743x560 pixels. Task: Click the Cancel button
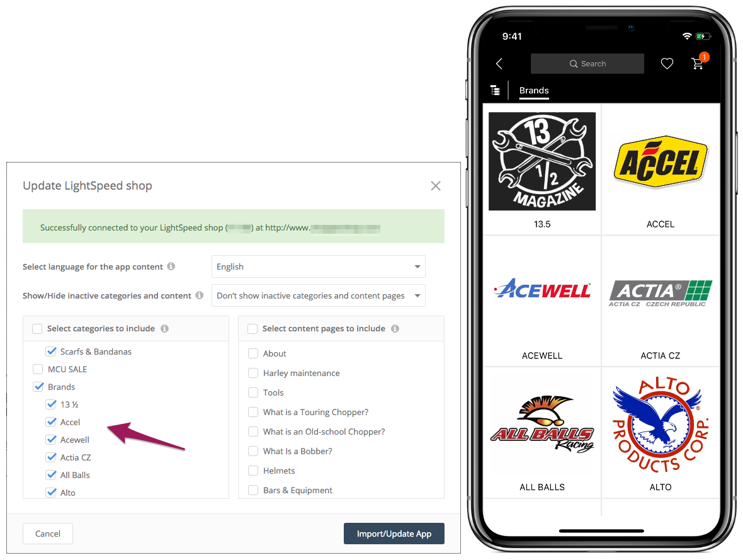pos(48,534)
